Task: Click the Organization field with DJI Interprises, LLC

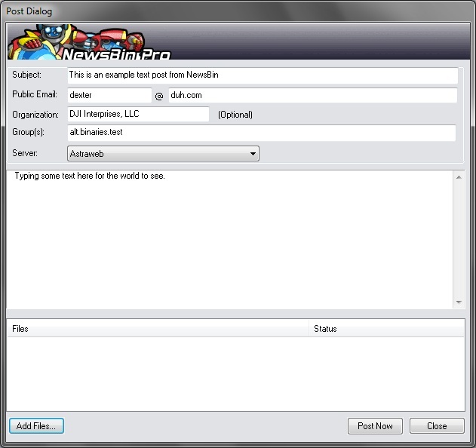Action: pos(138,114)
